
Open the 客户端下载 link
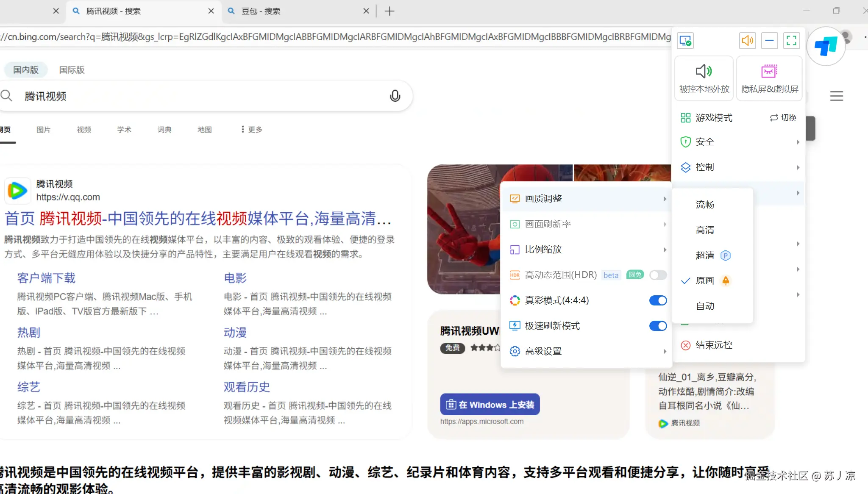coord(46,278)
